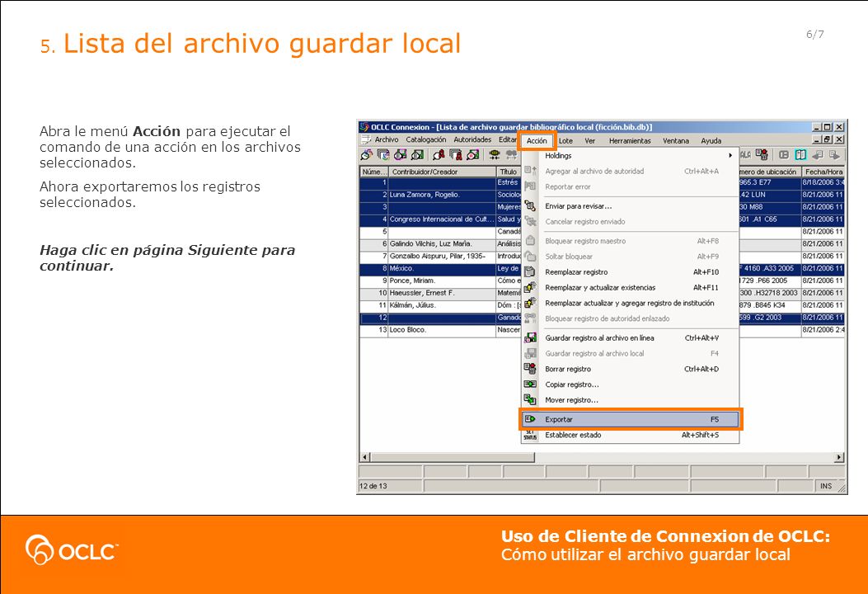The height and width of the screenshot is (594, 868).
Task: Select the row for Ponce, Miriam
Action: [x=441, y=280]
